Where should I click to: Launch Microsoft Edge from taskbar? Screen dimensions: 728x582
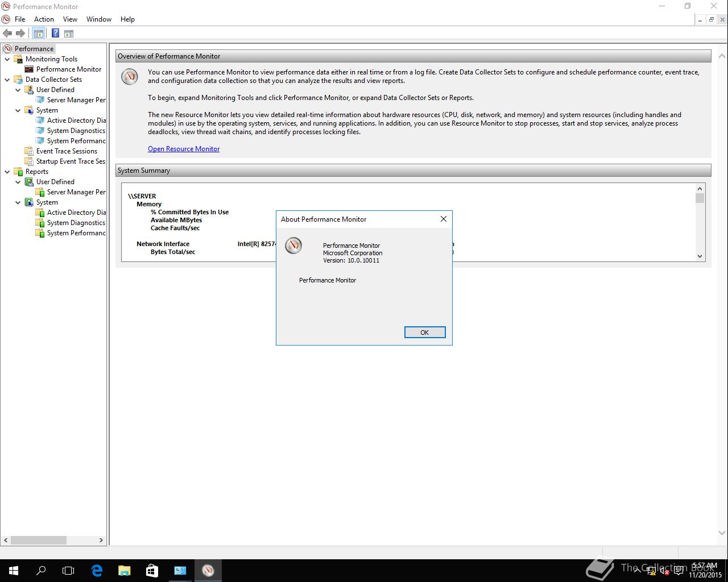pyautogui.click(x=97, y=571)
